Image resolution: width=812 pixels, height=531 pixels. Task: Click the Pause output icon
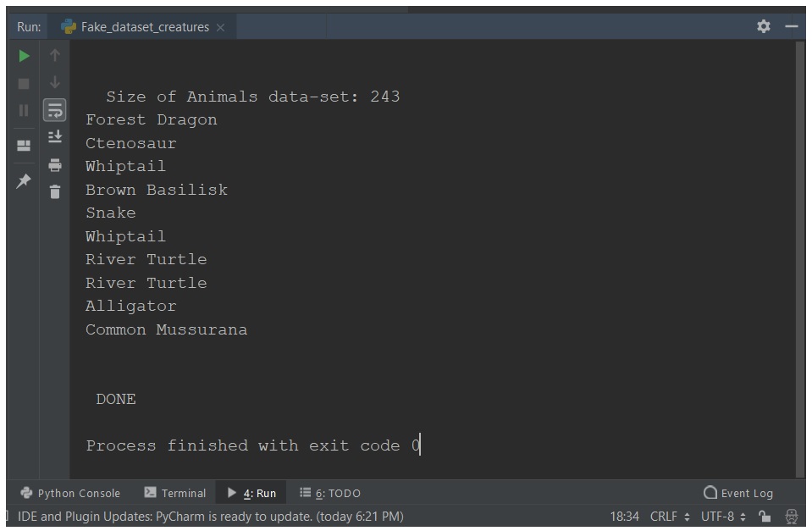[x=24, y=110]
